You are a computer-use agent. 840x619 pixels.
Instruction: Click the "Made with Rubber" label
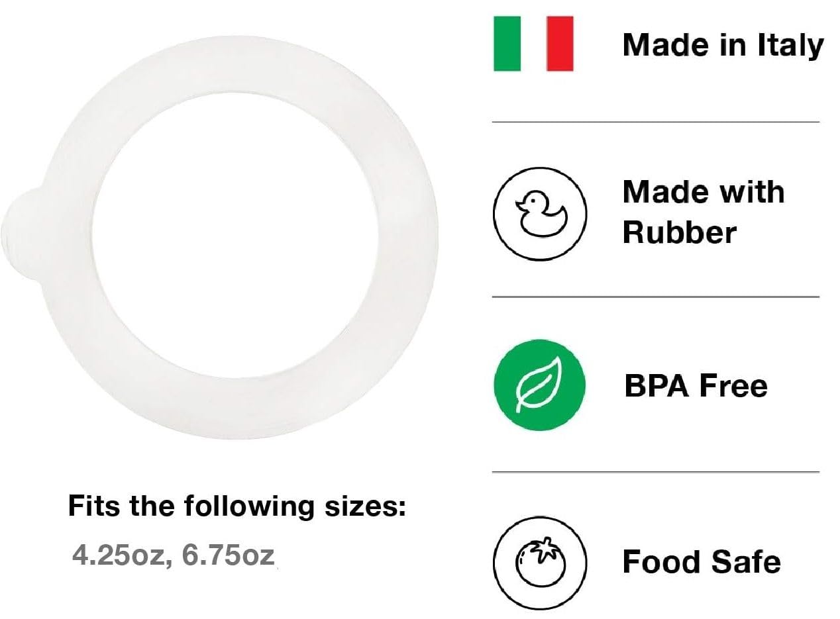tap(703, 213)
